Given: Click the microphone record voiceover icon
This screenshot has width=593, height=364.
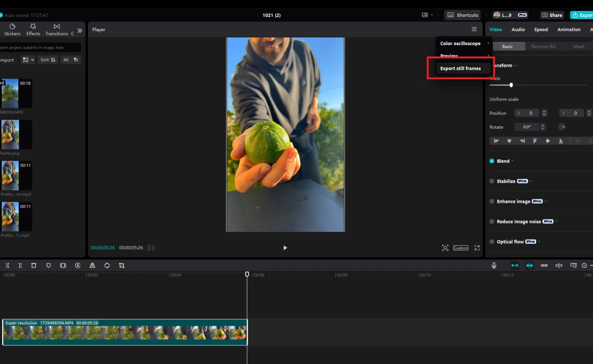Looking at the screenshot, I should coord(494,265).
